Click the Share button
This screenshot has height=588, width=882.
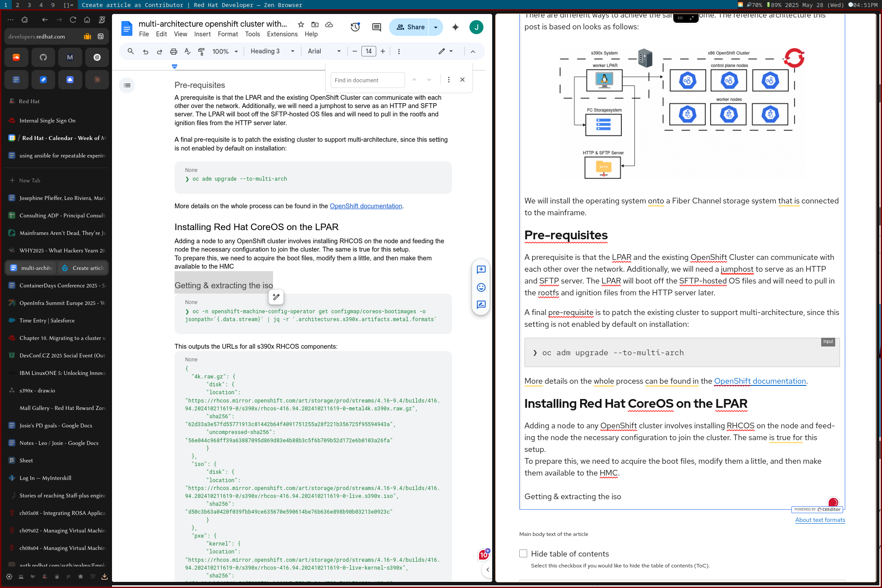[x=410, y=27]
